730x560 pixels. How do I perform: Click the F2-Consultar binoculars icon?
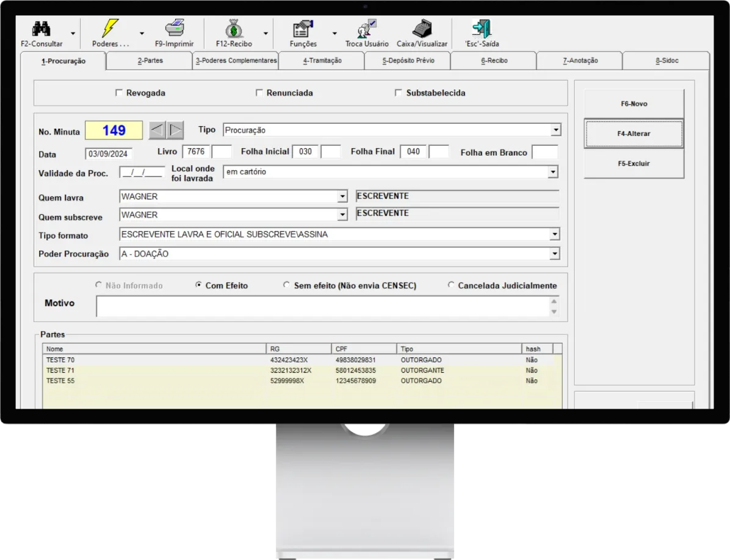pos(42,29)
